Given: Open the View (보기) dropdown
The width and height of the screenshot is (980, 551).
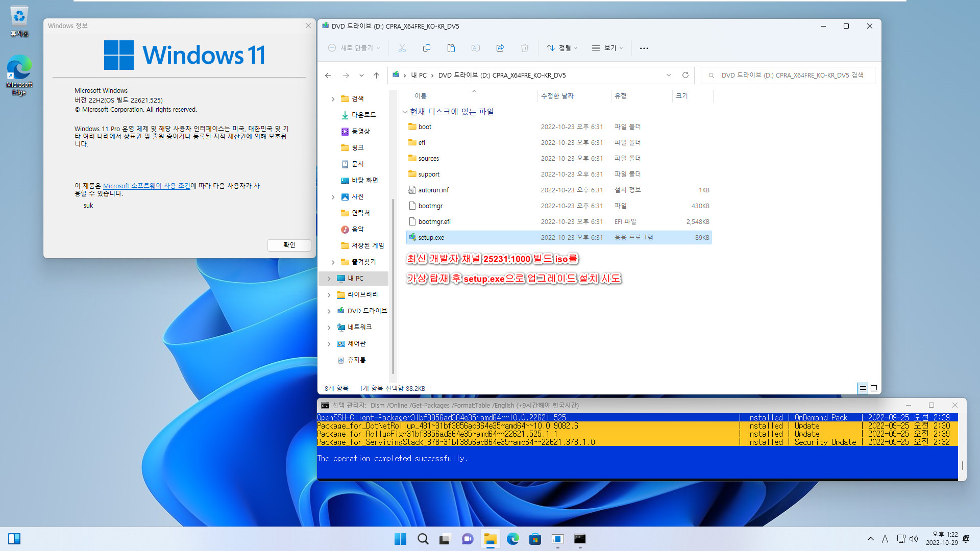Looking at the screenshot, I should [607, 48].
